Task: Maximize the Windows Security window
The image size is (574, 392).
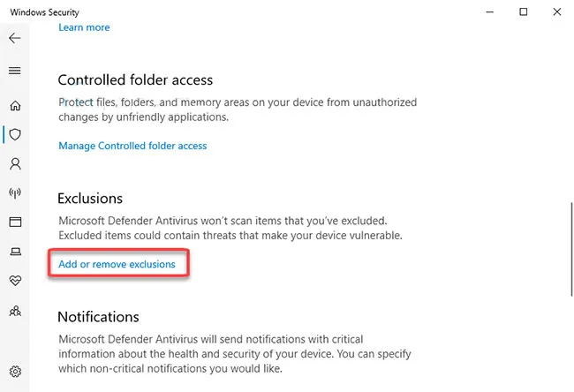Action: coord(524,11)
